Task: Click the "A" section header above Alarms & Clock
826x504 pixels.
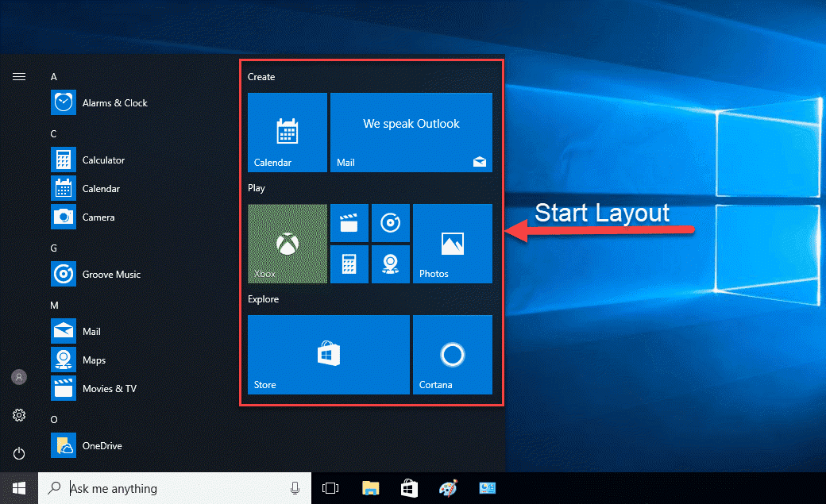Action: (53, 76)
